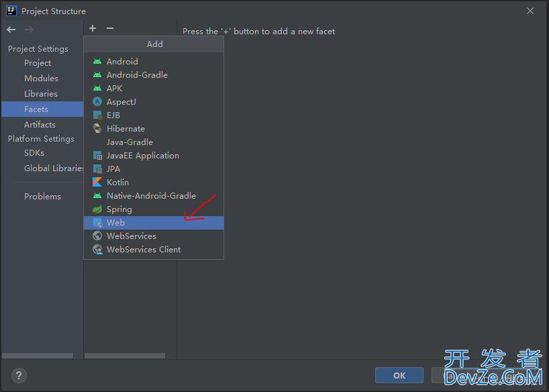Confirm with the OK button
549x392 pixels.
pos(399,375)
